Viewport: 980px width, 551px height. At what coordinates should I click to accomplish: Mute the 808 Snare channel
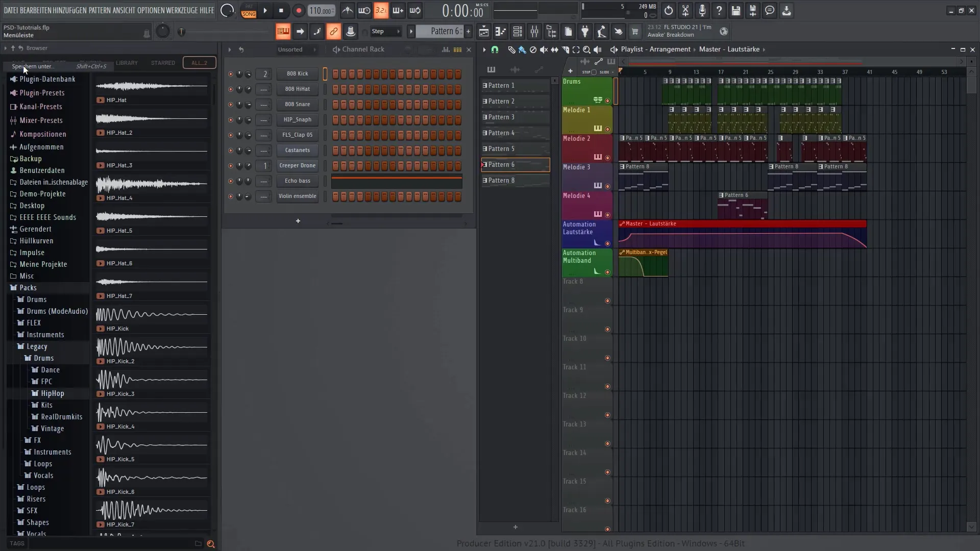click(x=230, y=105)
